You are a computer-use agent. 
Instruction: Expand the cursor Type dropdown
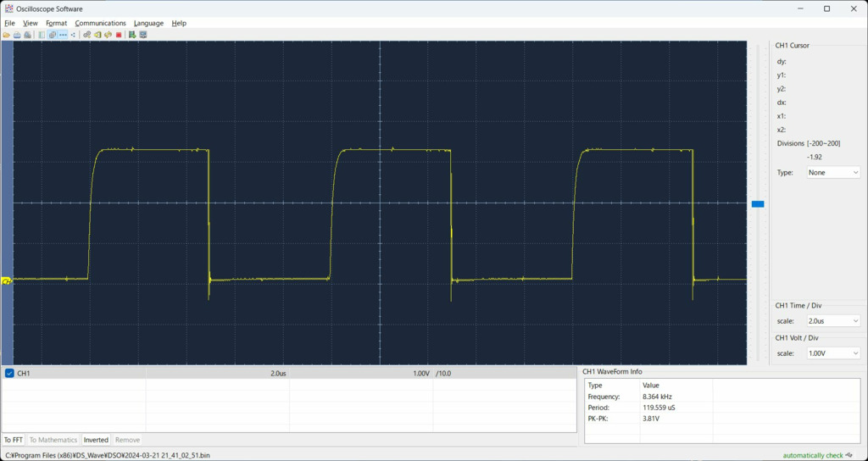tap(833, 173)
